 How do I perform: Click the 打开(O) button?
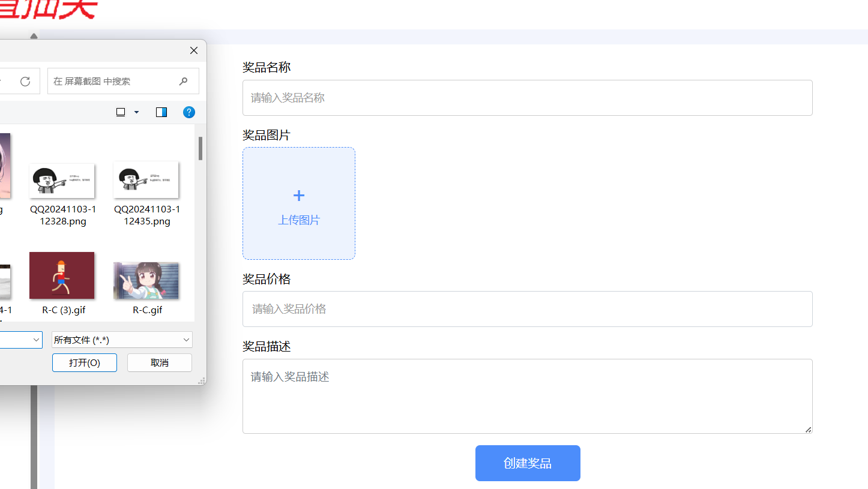(84, 362)
